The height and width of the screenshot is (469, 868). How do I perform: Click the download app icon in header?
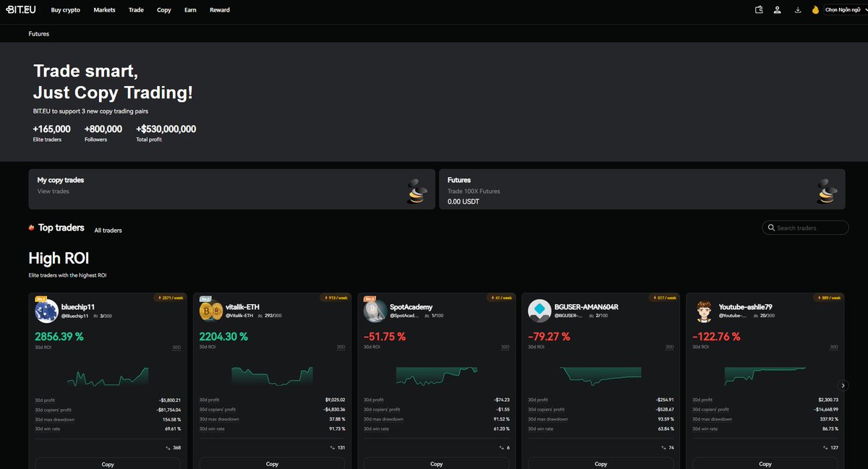point(798,10)
